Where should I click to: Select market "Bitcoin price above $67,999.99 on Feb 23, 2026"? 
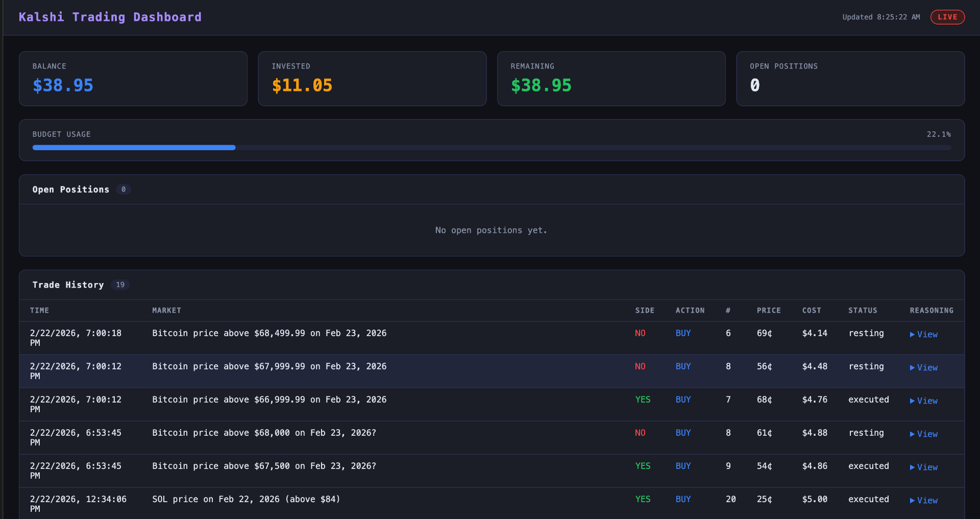(x=269, y=366)
